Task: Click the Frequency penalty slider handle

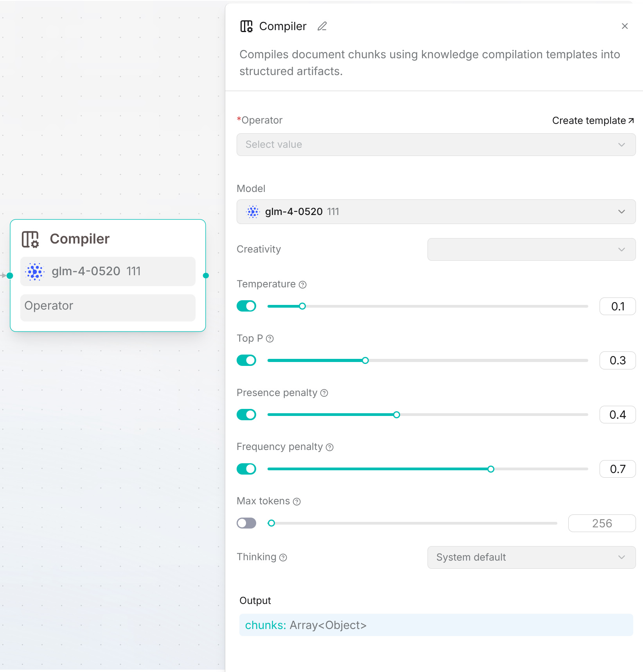Action: pyautogui.click(x=491, y=469)
